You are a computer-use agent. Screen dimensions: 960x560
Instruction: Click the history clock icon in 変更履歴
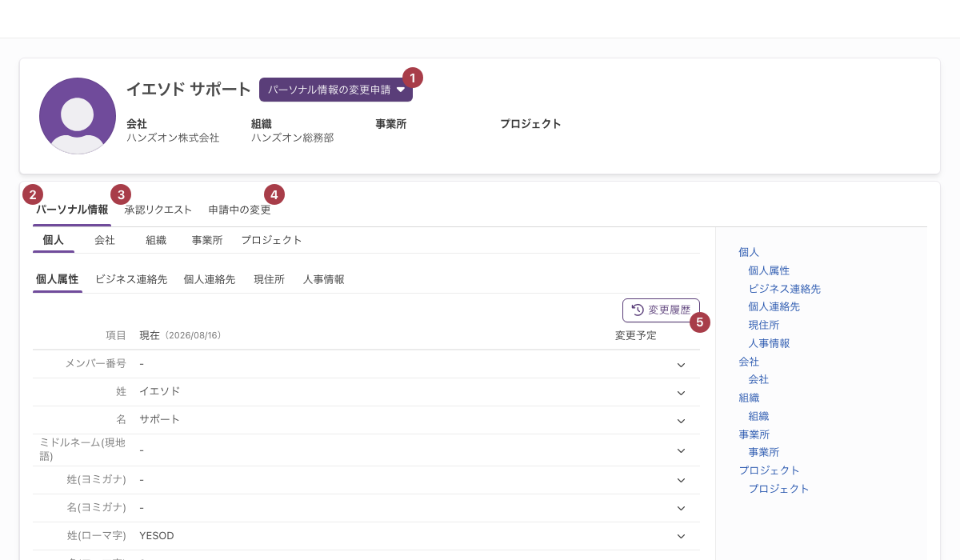pyautogui.click(x=638, y=310)
